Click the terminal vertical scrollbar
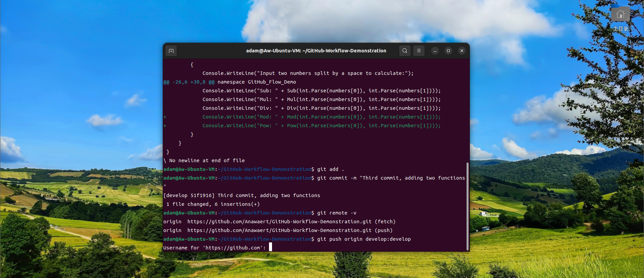Image resolution: width=644 pixels, height=278 pixels. pyautogui.click(x=467, y=206)
